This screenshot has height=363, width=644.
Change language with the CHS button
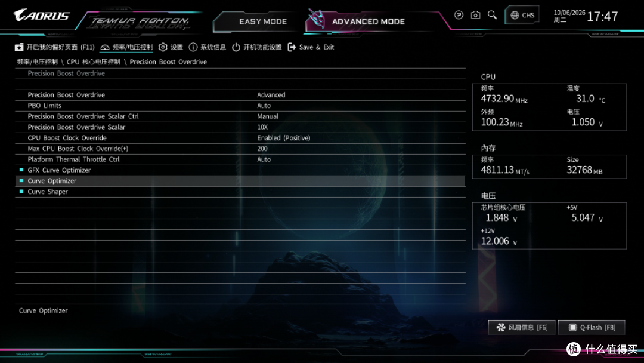coord(522,15)
